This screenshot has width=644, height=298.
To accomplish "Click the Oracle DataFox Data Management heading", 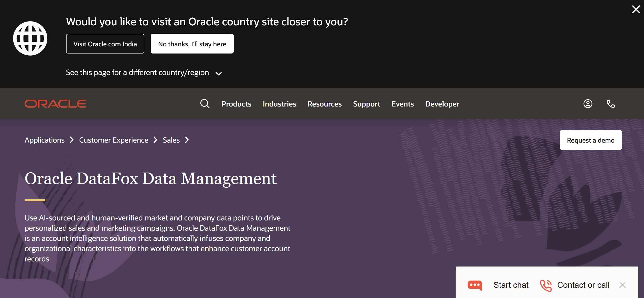I will [151, 178].
